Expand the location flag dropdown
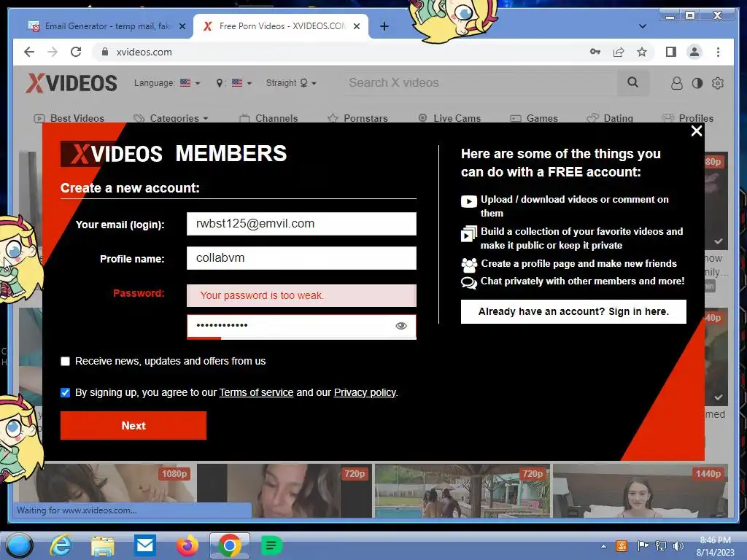747x560 pixels. (234, 83)
